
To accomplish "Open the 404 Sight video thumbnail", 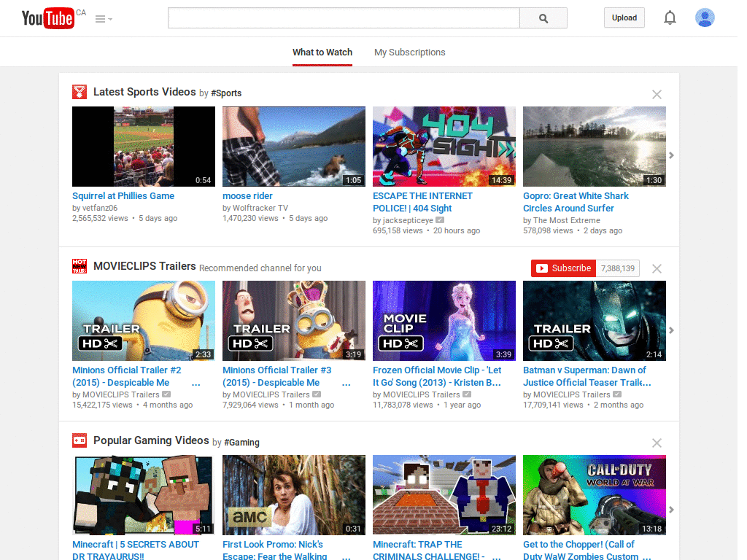I will click(x=444, y=147).
